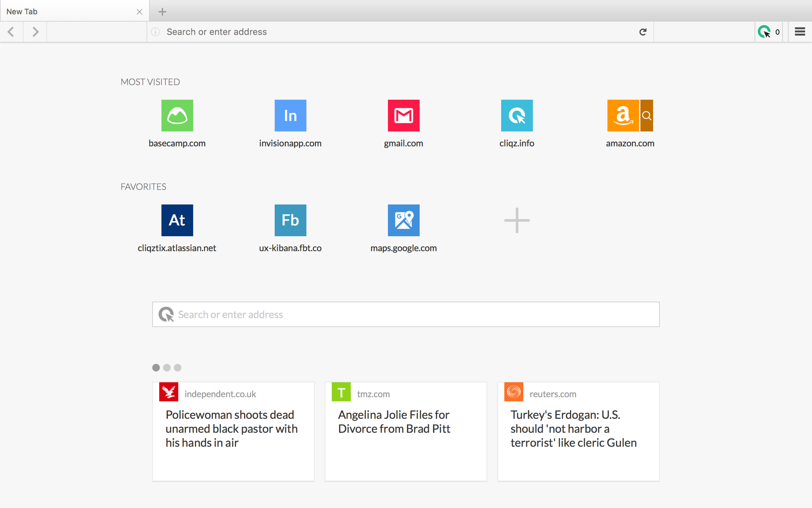Add a new favorite with plus tile
The height and width of the screenshot is (508, 812).
point(517,220)
